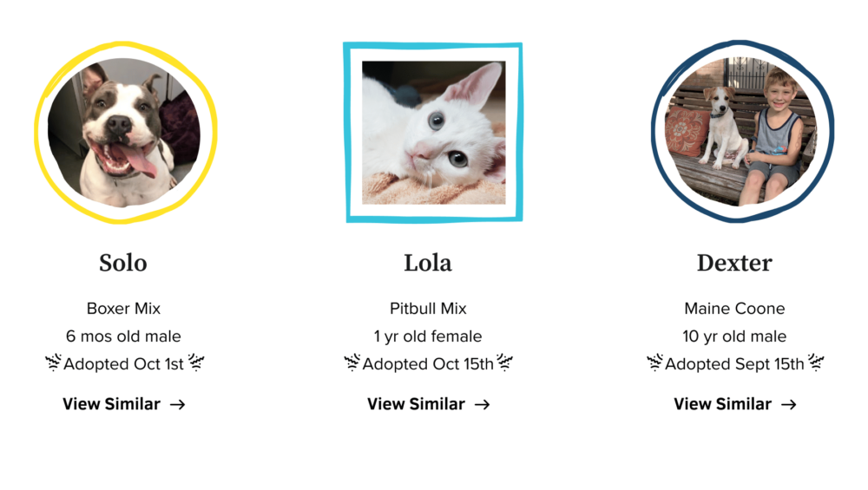Image resolution: width=868 pixels, height=490 pixels.
Task: Click the arrow icon next to Solo's View Similar
Action: (x=177, y=405)
